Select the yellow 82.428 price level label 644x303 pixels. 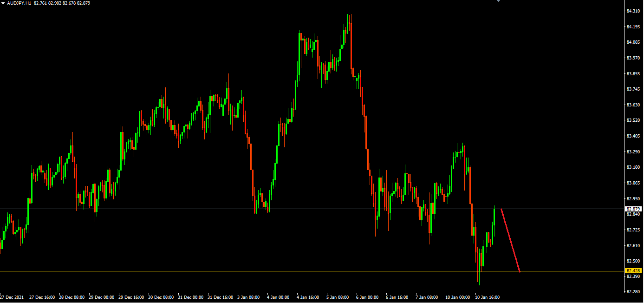pos(634,270)
